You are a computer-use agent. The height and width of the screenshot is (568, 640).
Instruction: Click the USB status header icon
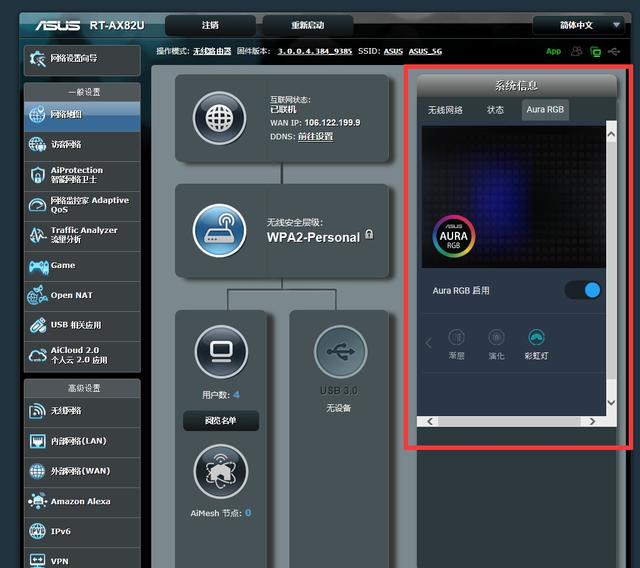(x=614, y=51)
